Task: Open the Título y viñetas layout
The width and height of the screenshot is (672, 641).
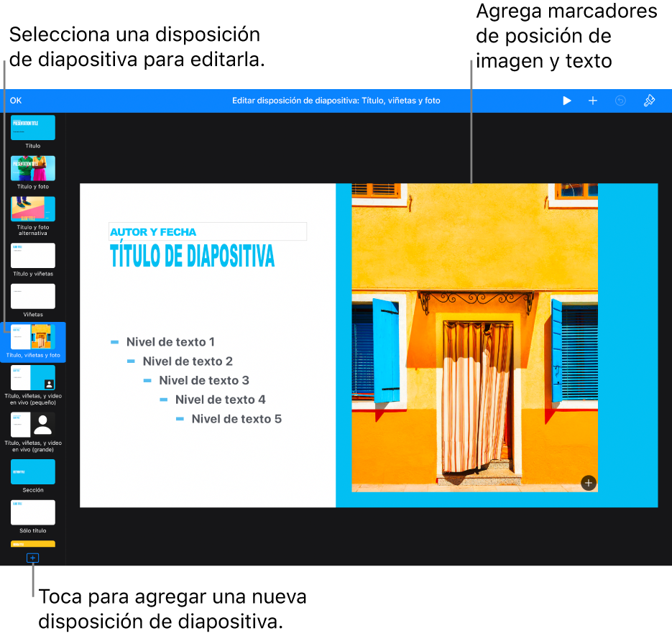Action: 32,256
